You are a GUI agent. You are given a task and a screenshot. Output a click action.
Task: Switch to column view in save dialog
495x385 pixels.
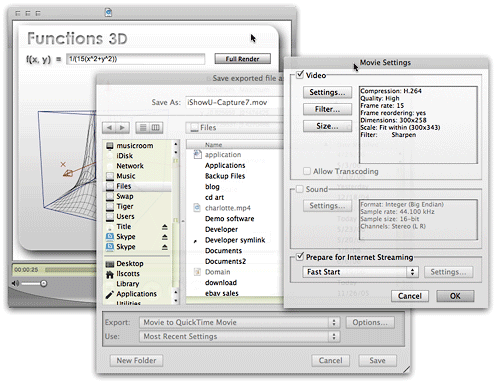[x=156, y=128]
